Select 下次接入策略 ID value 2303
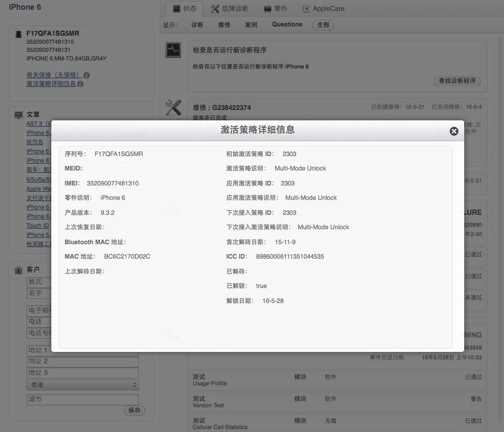This screenshot has width=504, height=432. [289, 213]
